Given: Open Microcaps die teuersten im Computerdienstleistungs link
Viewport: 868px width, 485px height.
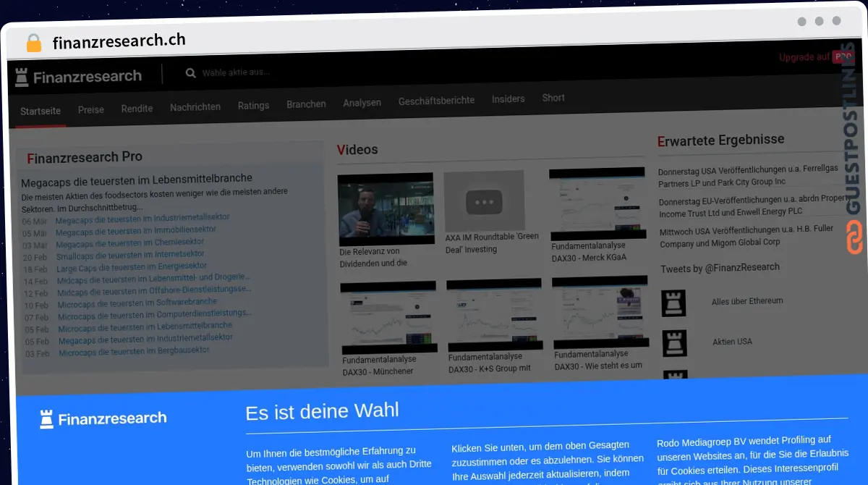Looking at the screenshot, I should (155, 314).
